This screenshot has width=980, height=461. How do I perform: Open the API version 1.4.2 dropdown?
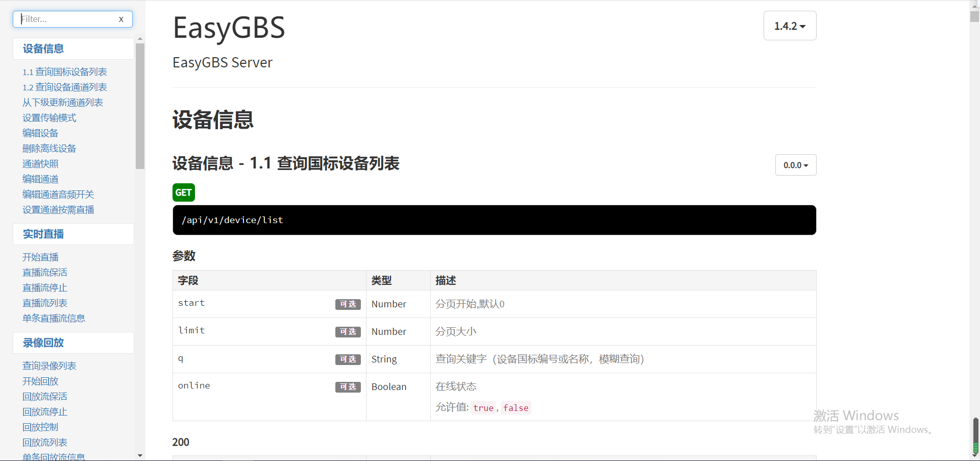tap(790, 26)
